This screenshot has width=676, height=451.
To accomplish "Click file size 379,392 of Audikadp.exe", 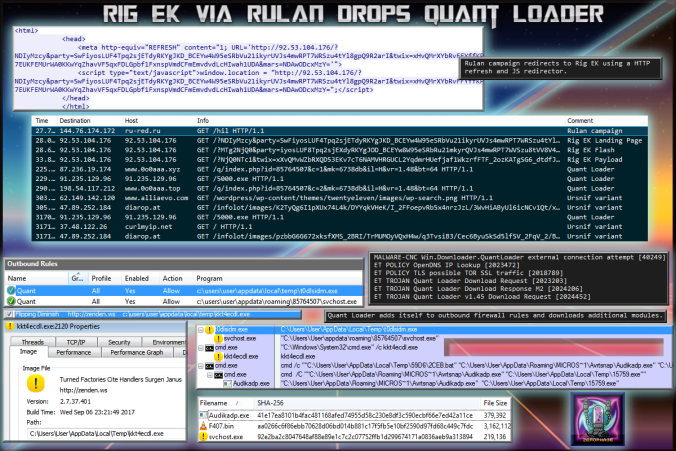I will [495, 415].
